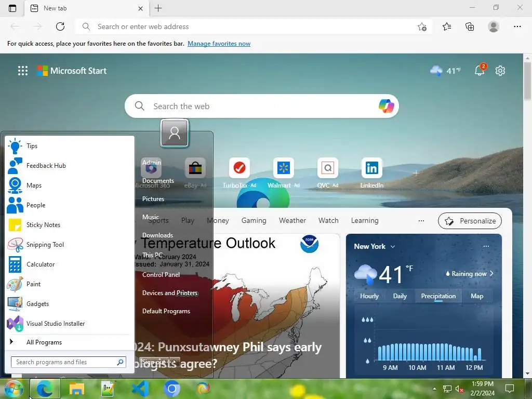Switch to the Weather feed tab
The width and height of the screenshot is (532, 399).
292,220
